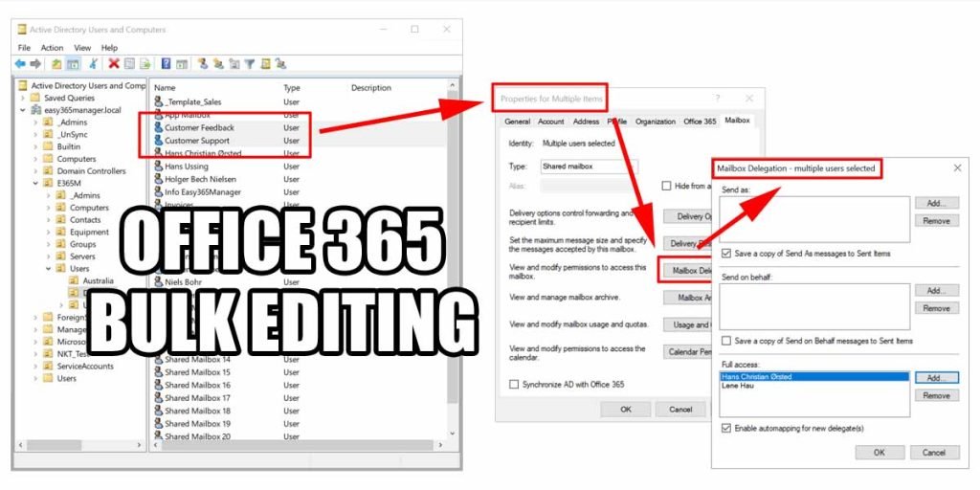Open the File menu
980x490 pixels.
pyautogui.click(x=24, y=48)
